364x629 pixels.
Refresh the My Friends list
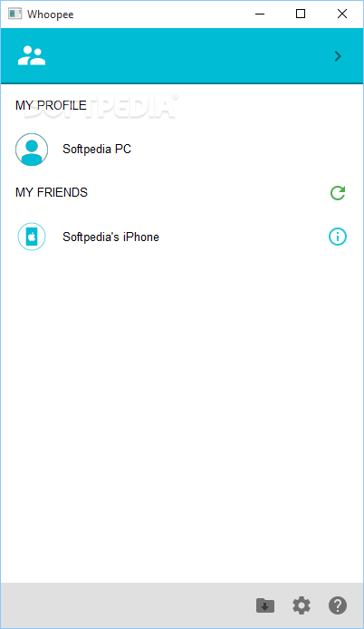(x=338, y=192)
